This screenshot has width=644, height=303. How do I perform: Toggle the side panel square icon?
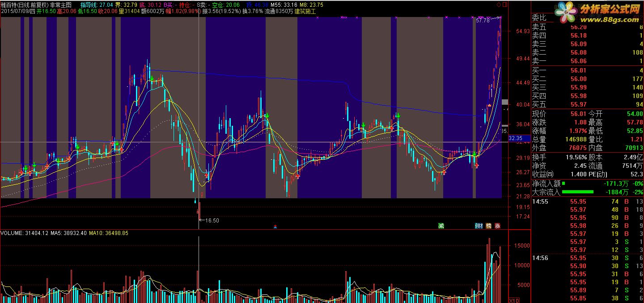pos(505,5)
